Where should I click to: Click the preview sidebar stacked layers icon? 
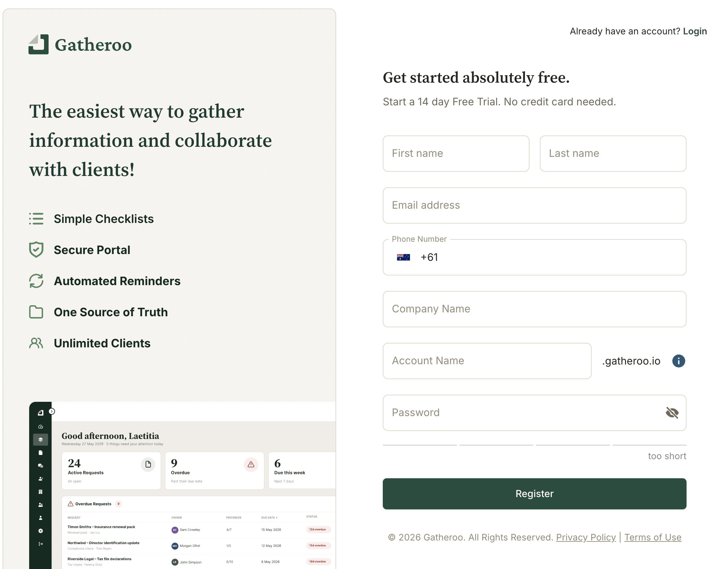coord(41,440)
